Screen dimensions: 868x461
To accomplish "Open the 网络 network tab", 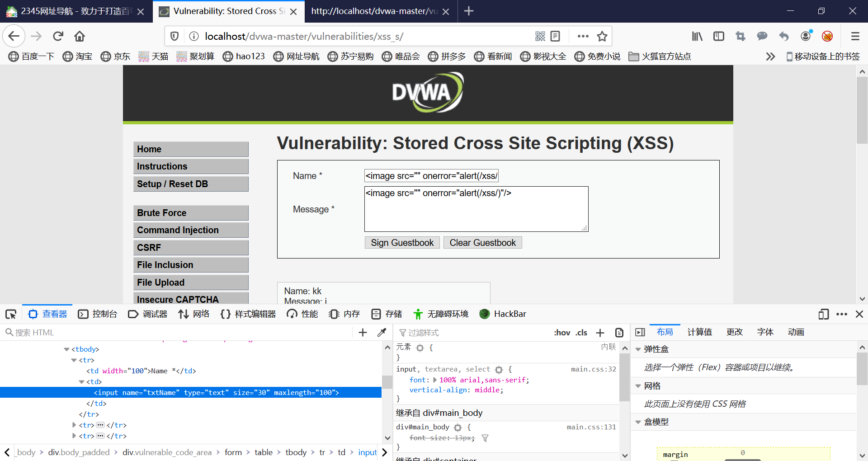I will pos(194,314).
